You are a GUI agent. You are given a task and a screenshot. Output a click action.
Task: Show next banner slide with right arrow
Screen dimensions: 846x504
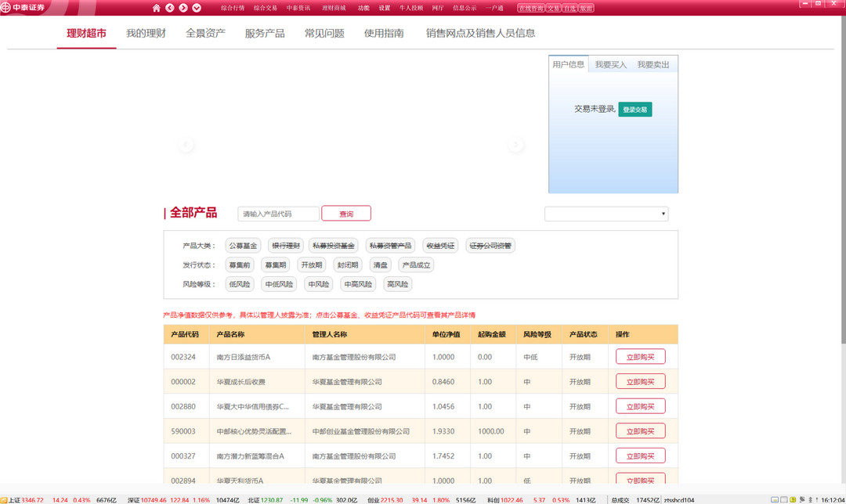(x=515, y=145)
